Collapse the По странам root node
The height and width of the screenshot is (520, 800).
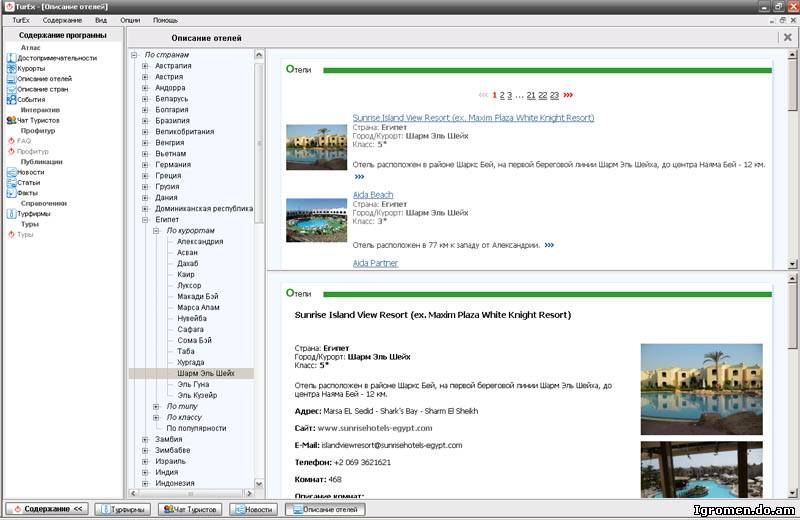(x=134, y=55)
